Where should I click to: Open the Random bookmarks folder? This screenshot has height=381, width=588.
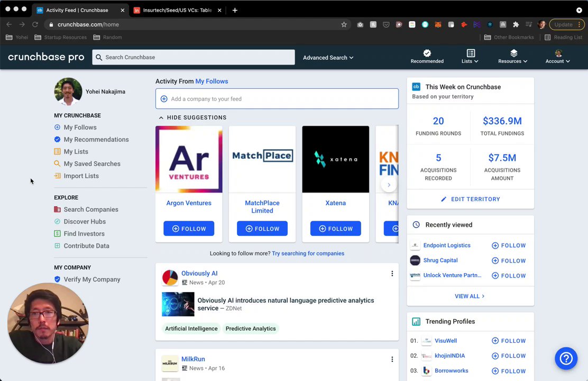108,37
